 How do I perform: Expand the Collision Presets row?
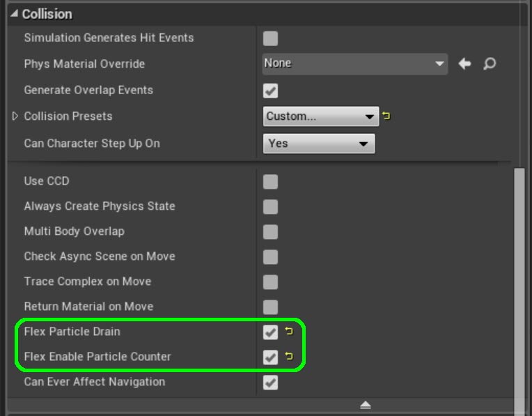coord(15,116)
